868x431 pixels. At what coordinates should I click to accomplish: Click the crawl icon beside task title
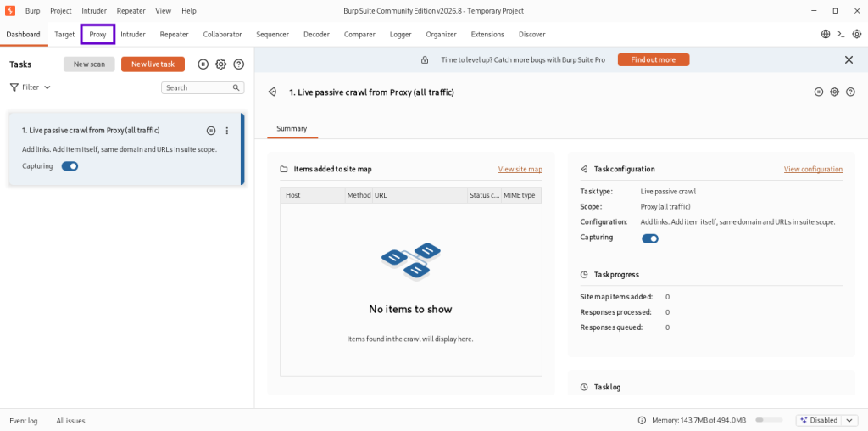pos(272,92)
